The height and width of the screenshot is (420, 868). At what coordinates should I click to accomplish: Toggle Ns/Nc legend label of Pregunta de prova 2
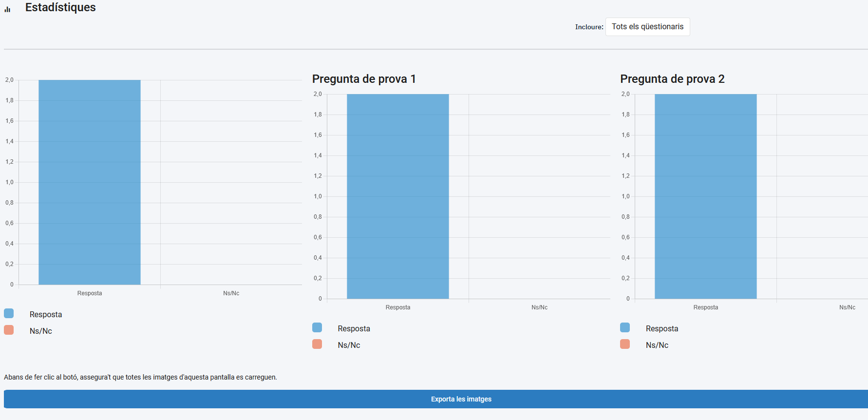click(x=657, y=345)
